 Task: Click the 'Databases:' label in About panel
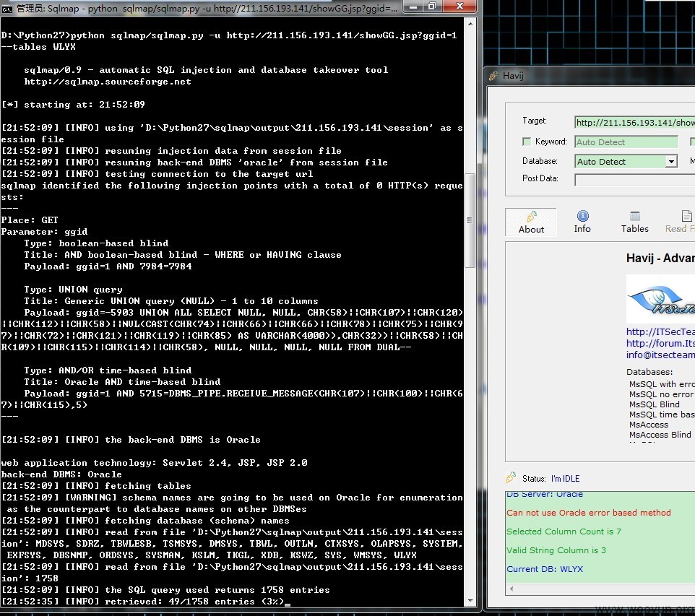click(649, 372)
